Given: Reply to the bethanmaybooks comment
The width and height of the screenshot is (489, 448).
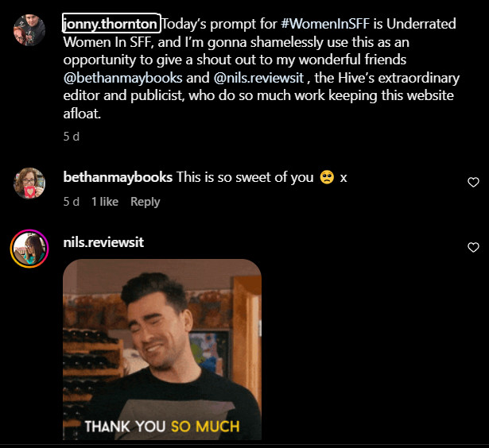Looking at the screenshot, I should coord(145,202).
